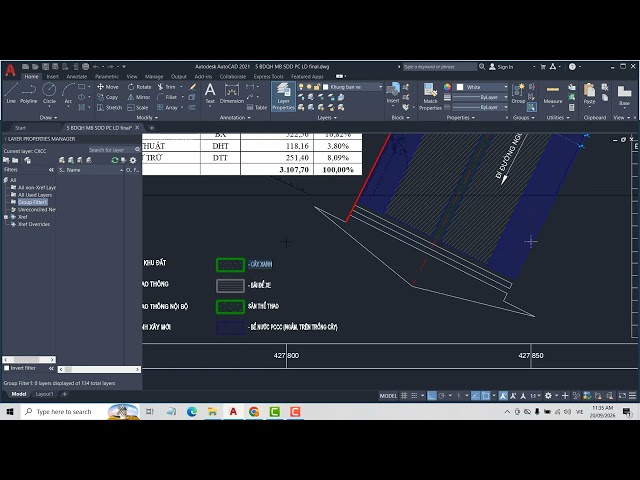
Task: Switch to the Annotate ribbon tab
Action: click(x=77, y=76)
